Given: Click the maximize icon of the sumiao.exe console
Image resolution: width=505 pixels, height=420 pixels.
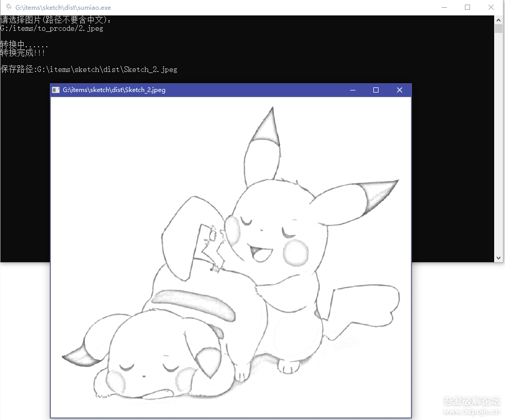Looking at the screenshot, I should 467,7.
